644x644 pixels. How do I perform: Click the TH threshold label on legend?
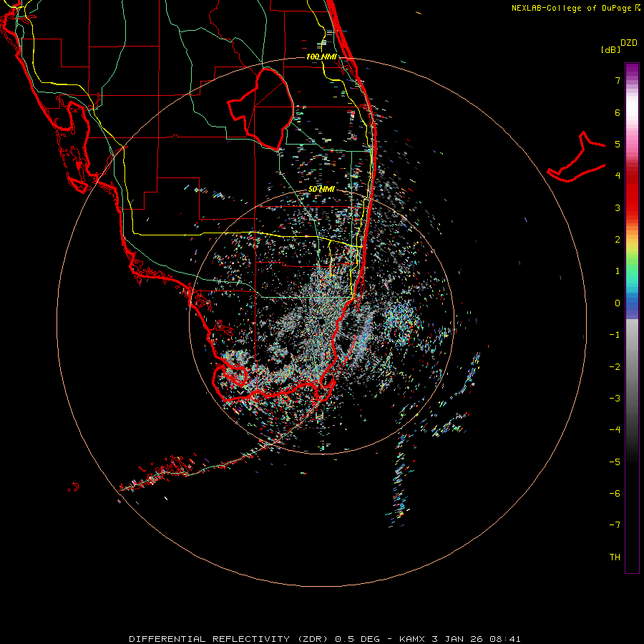(615, 557)
